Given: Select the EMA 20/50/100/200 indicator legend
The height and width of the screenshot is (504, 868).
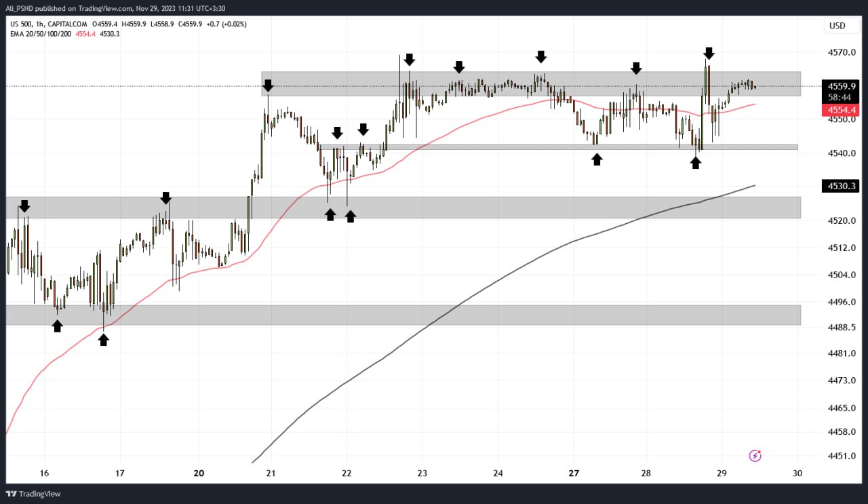Looking at the screenshot, I should click(x=42, y=34).
